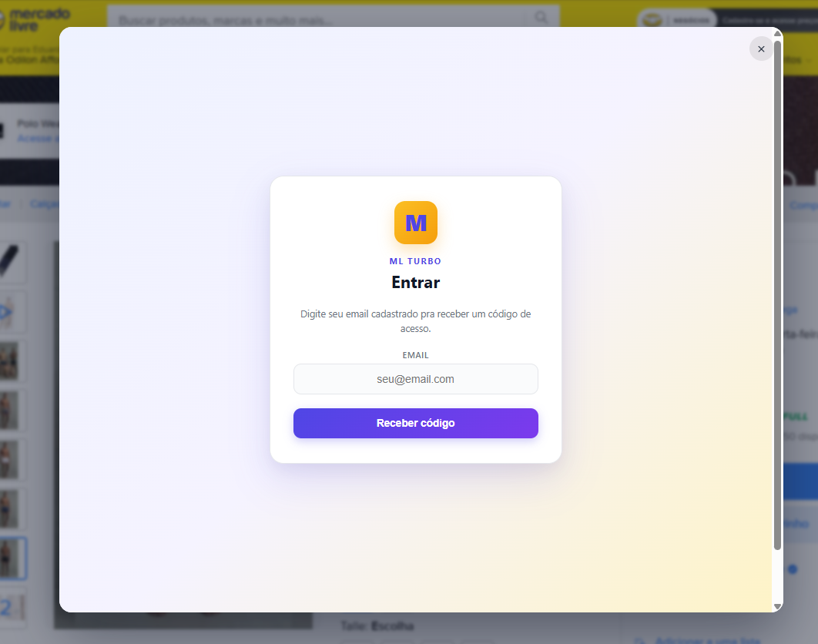Click the search magnifier icon in background
This screenshot has height=644, width=818.
[x=541, y=18]
